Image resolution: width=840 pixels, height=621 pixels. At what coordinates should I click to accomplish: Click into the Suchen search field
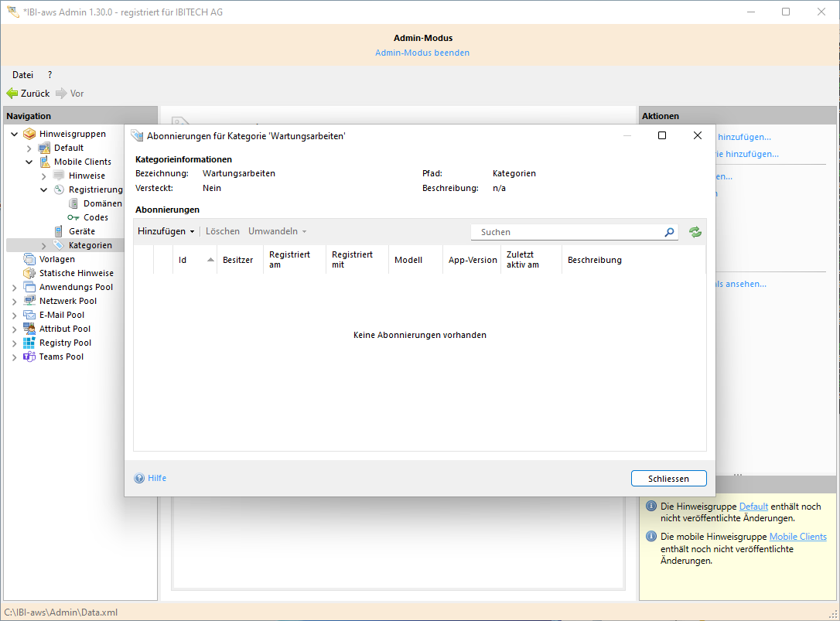click(569, 232)
